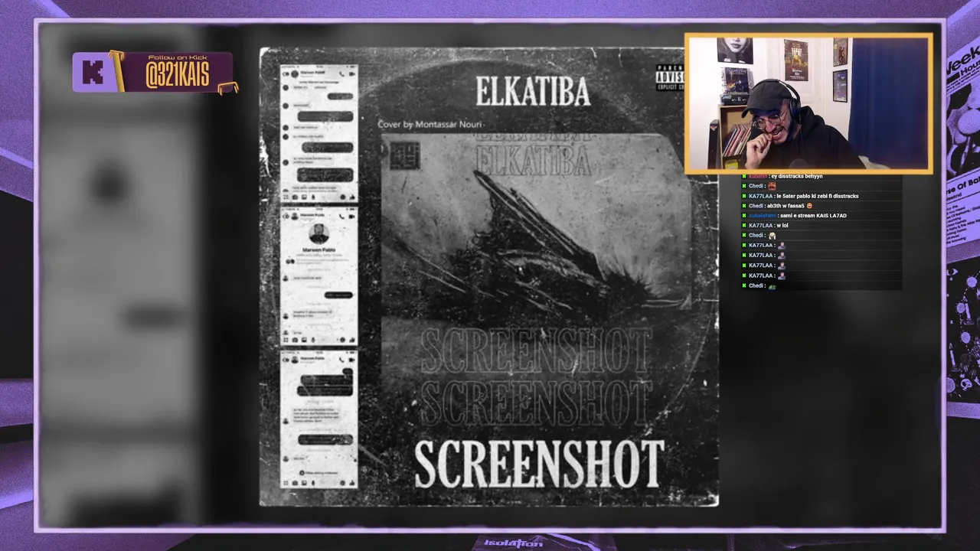Click the 'isolation' logo at the screen bottom

point(514,543)
